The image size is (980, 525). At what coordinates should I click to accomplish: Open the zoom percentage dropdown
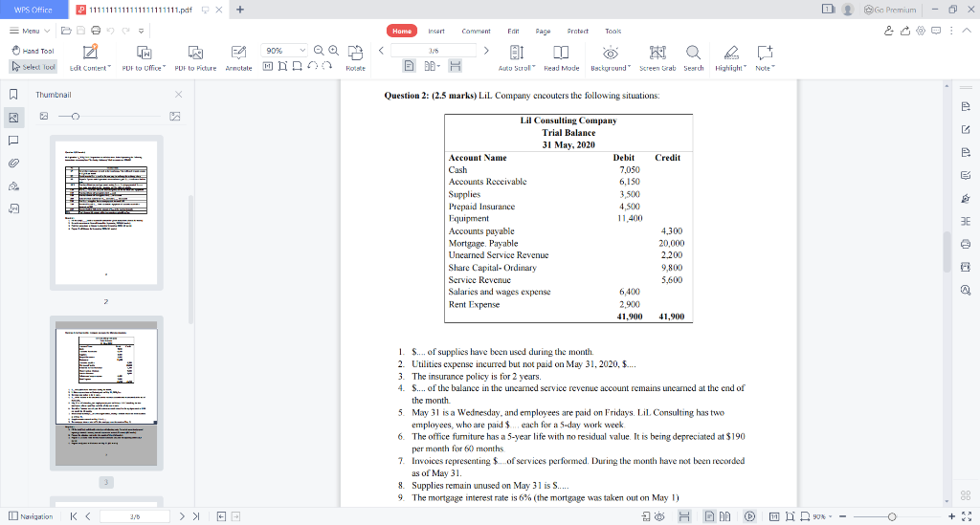[x=302, y=50]
